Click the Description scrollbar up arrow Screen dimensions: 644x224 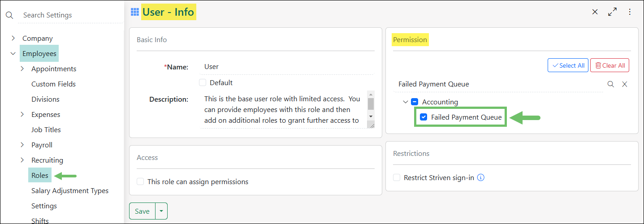click(370, 95)
